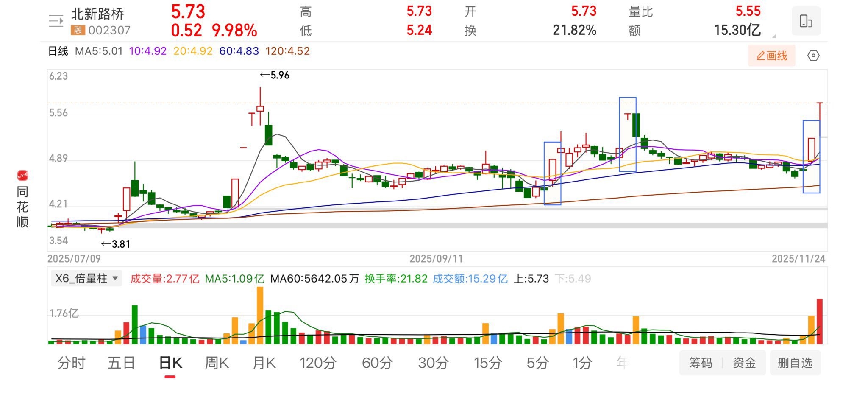Screen dimensions: 868x400
Task: Click the 6.23 price axis label
Action: [58, 76]
